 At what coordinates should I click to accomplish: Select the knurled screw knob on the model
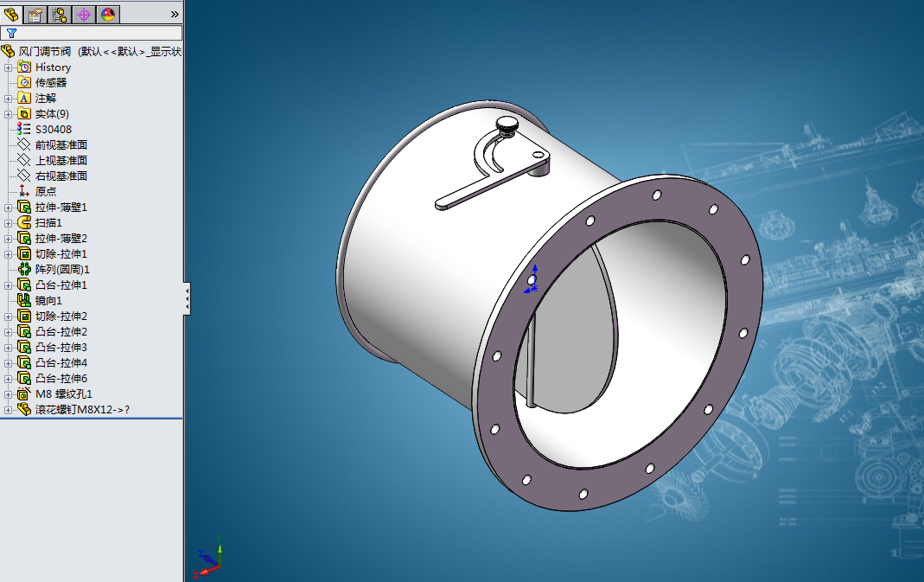click(507, 125)
